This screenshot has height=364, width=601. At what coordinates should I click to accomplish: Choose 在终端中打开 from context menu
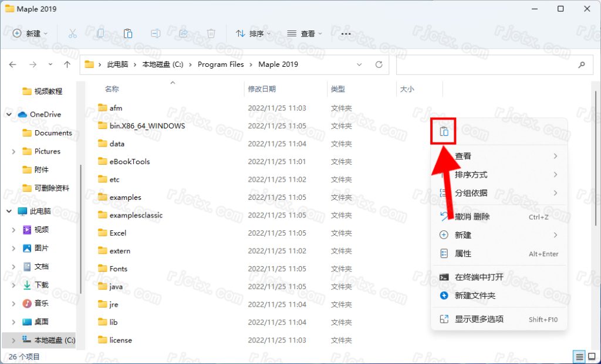479,277
